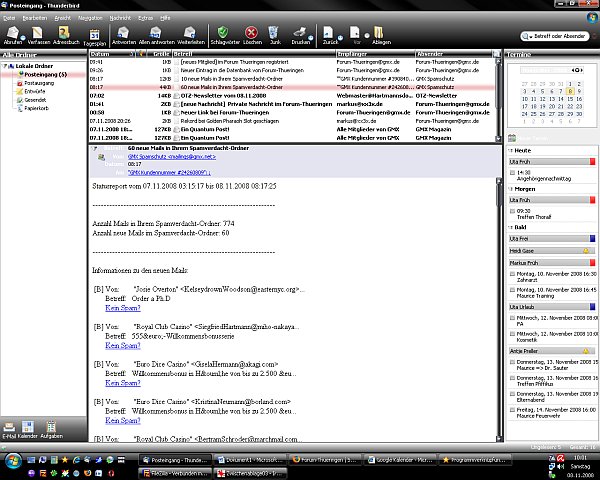The height and width of the screenshot is (480, 600).
Task: Collapse the Bald section in Termine
Action: point(510,227)
